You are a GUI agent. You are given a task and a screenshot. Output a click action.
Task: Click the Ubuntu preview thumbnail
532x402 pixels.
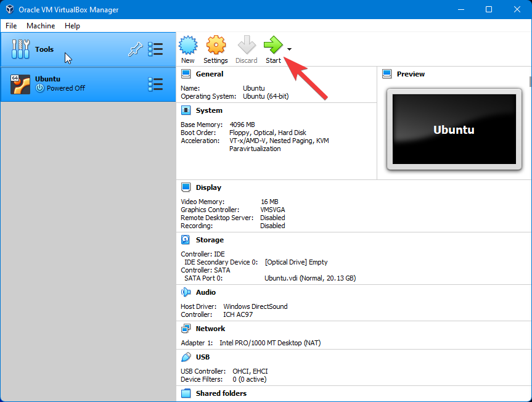pos(454,132)
